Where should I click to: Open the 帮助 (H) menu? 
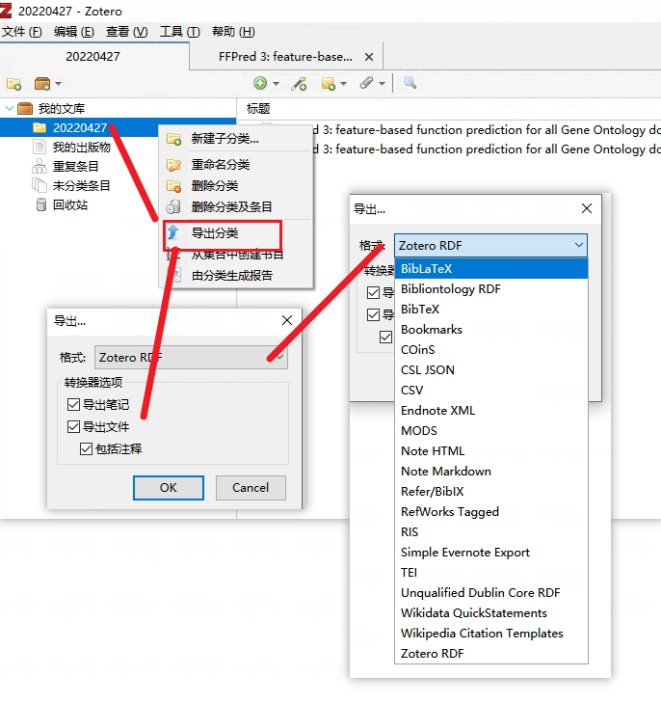click(x=233, y=32)
